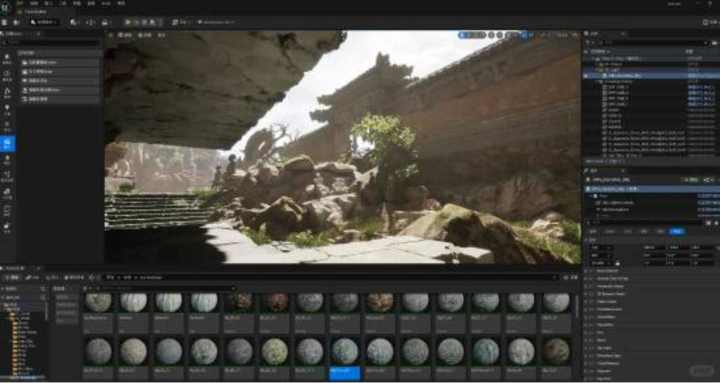The image size is (720, 383).
Task: Click the save level icon in main toolbar
Action: click(5, 22)
